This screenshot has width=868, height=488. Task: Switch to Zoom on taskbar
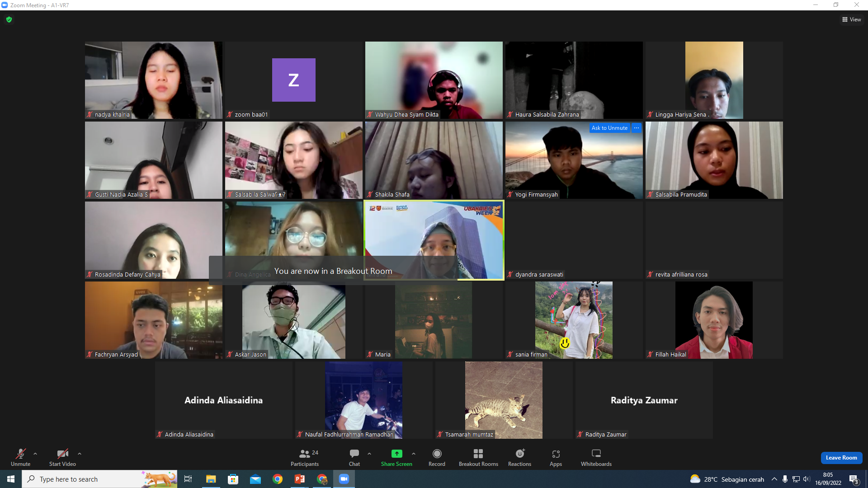(x=344, y=479)
